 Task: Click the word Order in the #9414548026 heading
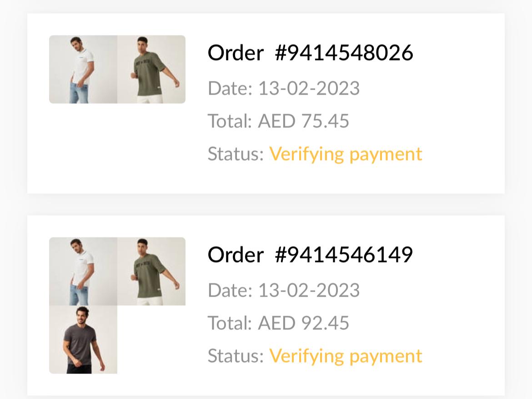pos(236,53)
